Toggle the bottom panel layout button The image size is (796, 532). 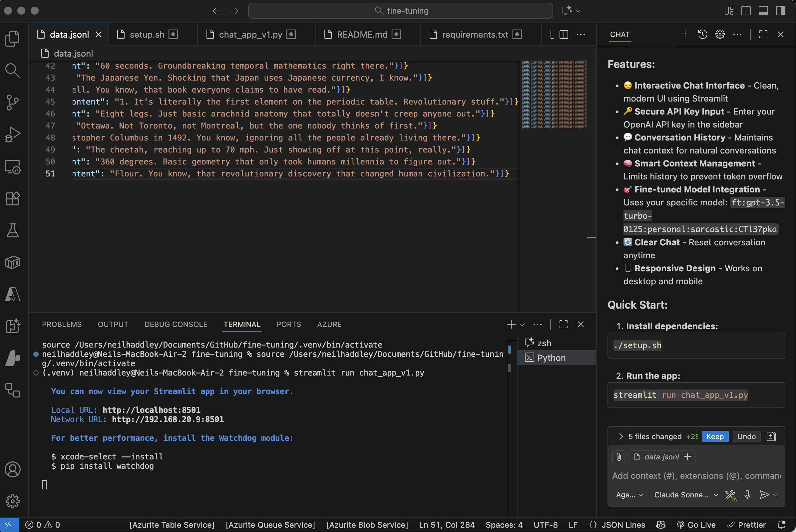click(x=763, y=11)
